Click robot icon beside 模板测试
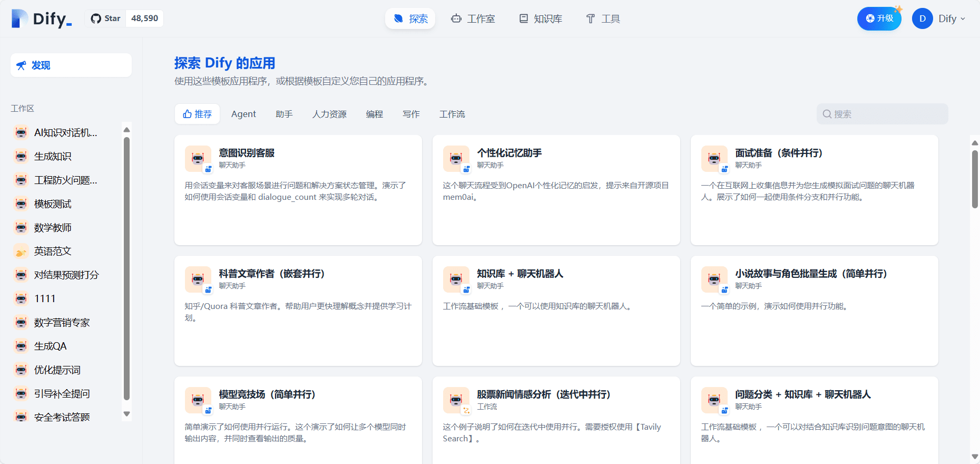The height and width of the screenshot is (464, 980). pos(21,204)
